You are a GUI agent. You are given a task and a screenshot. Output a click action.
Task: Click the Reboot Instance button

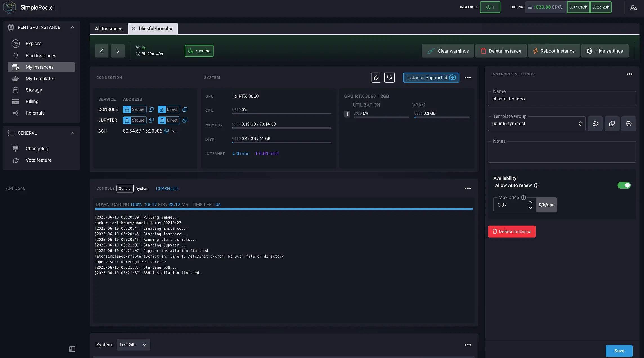554,51
